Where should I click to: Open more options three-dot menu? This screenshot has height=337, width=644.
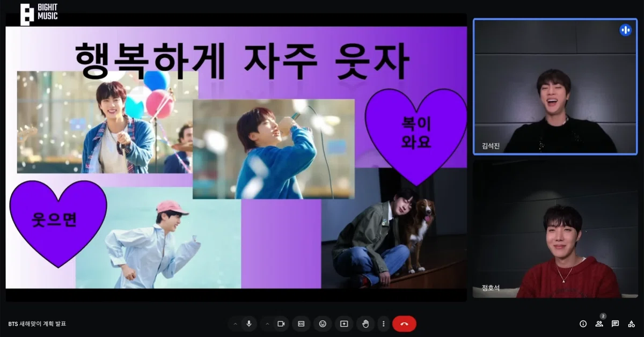(383, 324)
